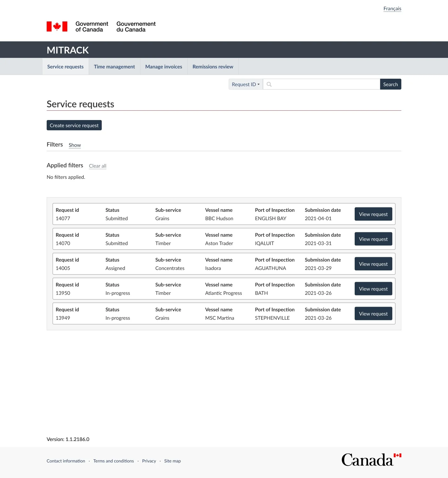Click the Service requests page heading
The height and width of the screenshot is (478, 448).
click(x=80, y=104)
